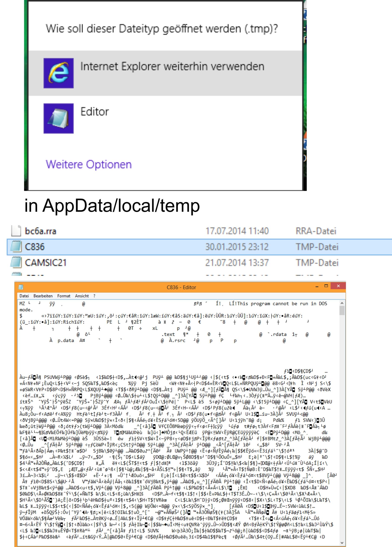The width and height of the screenshot is (392, 547).
Task: Click the 'C836 - Editor' window title
Action: point(181,287)
